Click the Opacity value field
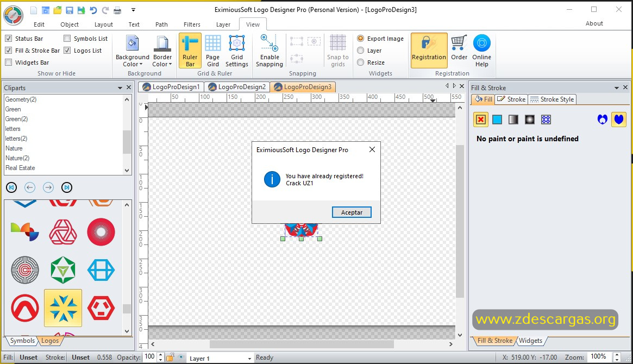This screenshot has height=364, width=633. point(150,357)
